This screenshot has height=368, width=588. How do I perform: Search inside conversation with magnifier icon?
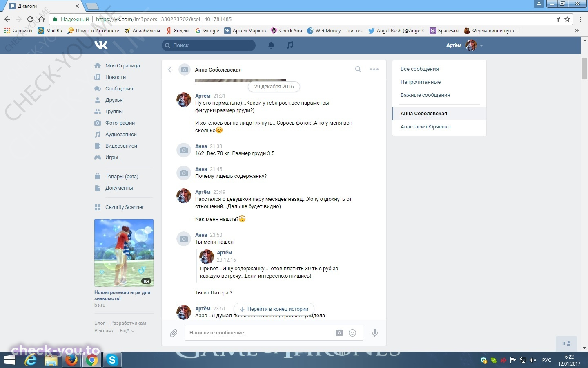[x=358, y=69]
